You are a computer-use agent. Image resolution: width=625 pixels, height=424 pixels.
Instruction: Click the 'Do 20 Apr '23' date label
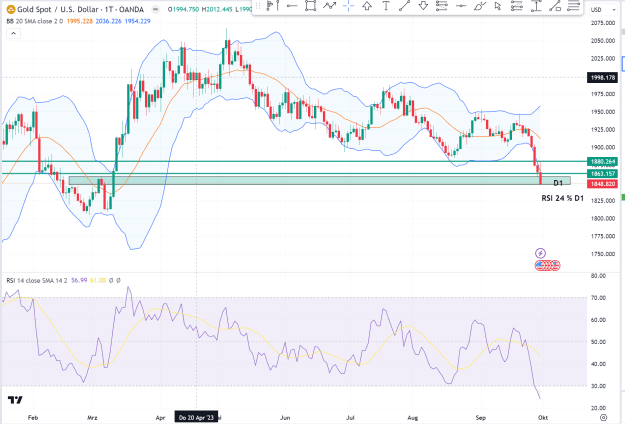(196, 417)
